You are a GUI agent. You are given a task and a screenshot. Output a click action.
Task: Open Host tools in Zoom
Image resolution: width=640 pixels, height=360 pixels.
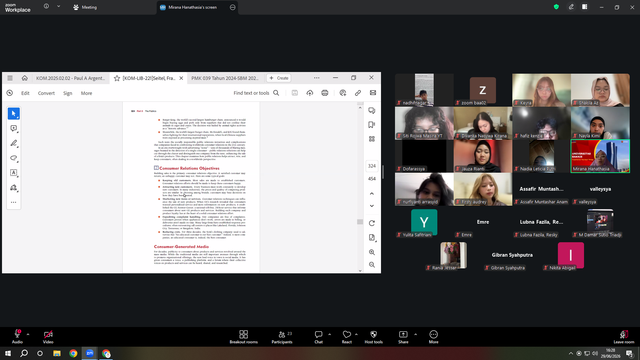click(373, 337)
